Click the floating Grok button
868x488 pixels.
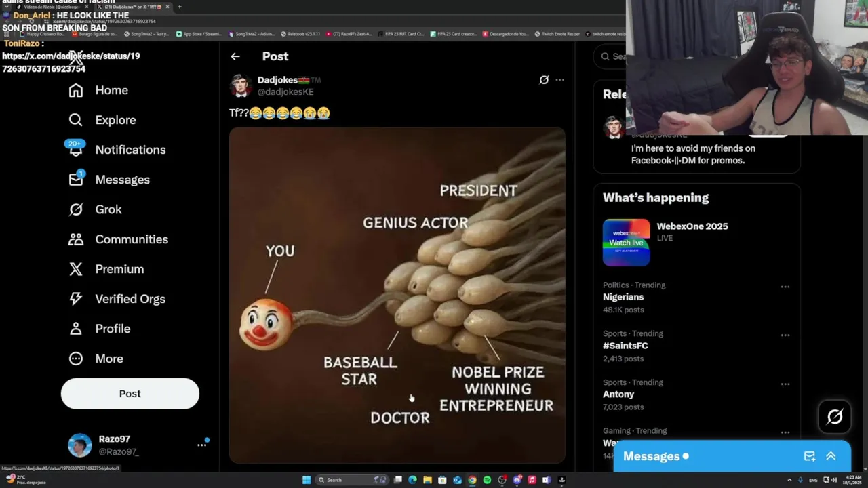pos(835,417)
